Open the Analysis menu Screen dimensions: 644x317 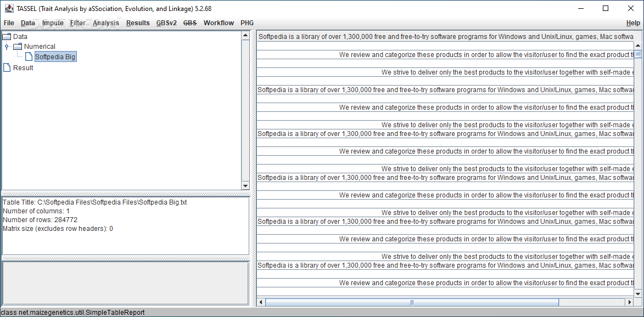tap(105, 23)
